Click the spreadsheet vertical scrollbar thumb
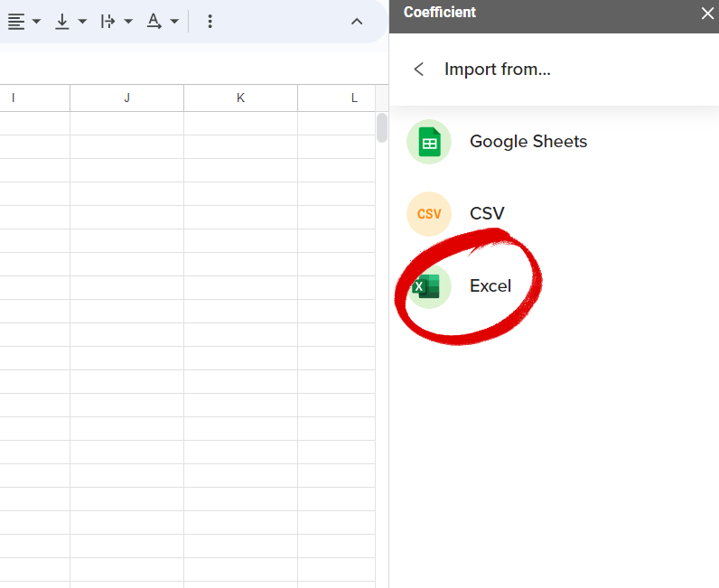This screenshot has height=588, width=719. 382,128
